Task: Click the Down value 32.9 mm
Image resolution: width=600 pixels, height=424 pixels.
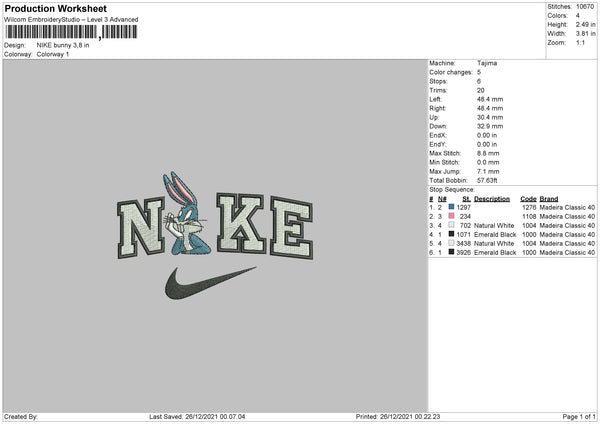Action: (x=490, y=126)
